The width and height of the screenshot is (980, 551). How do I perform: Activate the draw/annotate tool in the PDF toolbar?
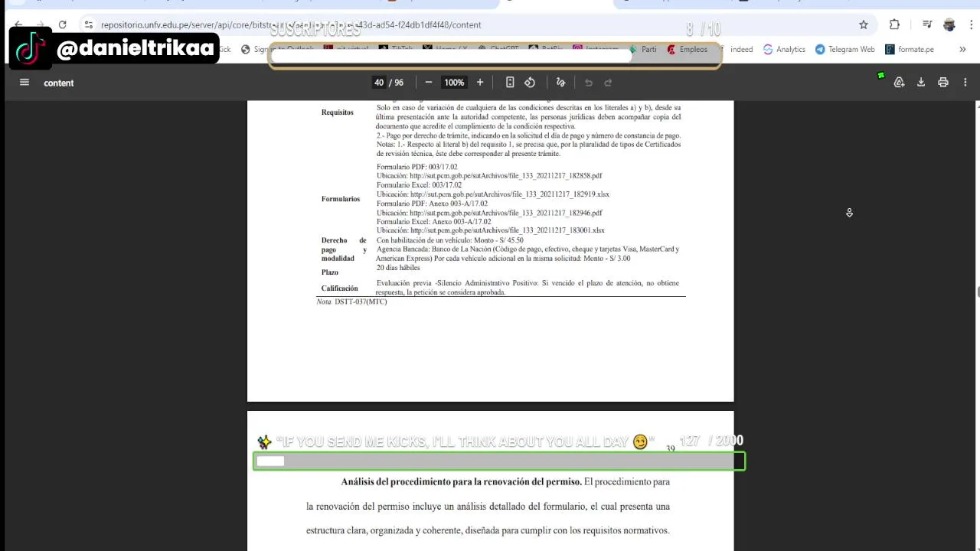pos(560,83)
